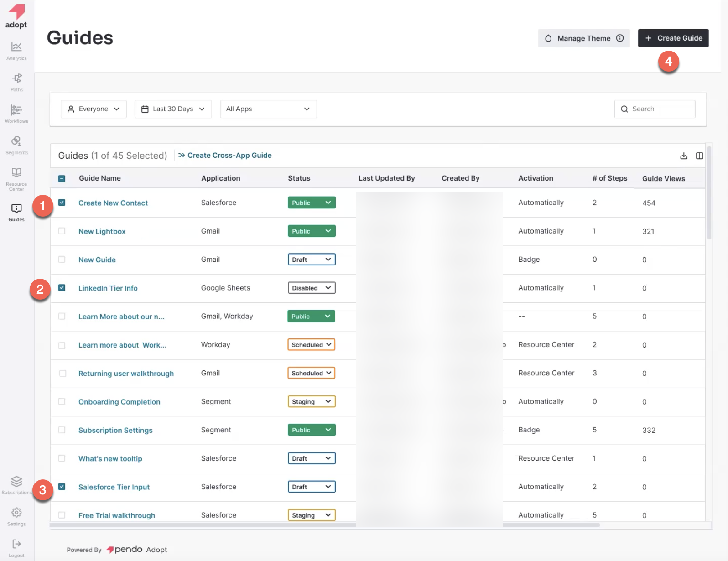Click the Manage Theme button

pos(584,38)
